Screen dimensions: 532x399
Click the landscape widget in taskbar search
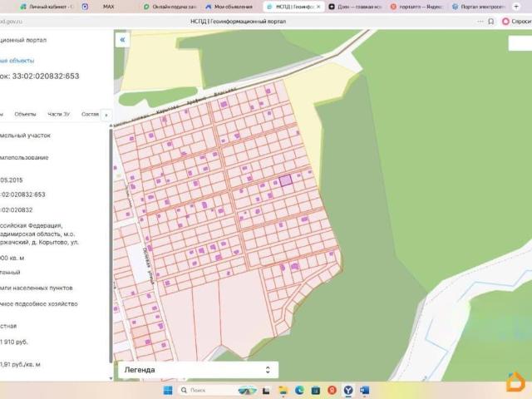[x=247, y=390]
